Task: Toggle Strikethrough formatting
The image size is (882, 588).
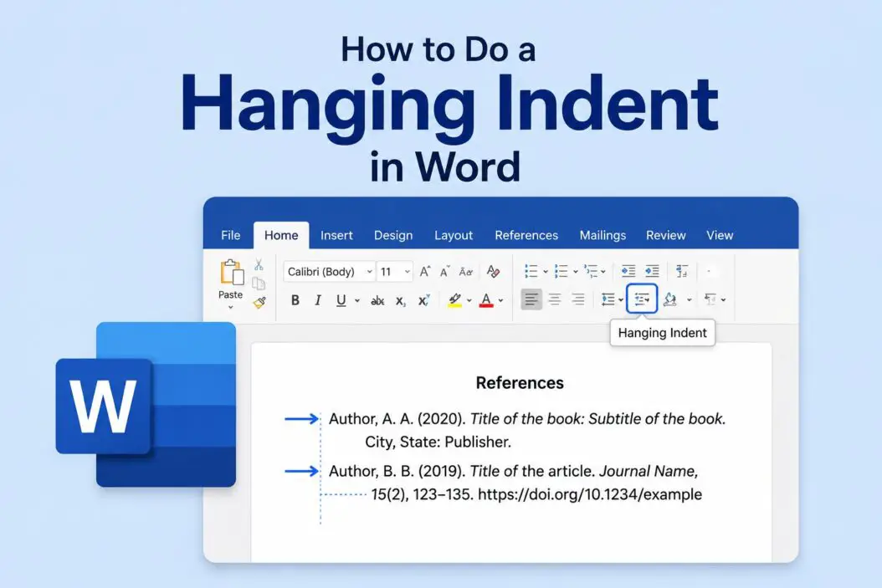Action: tap(377, 301)
